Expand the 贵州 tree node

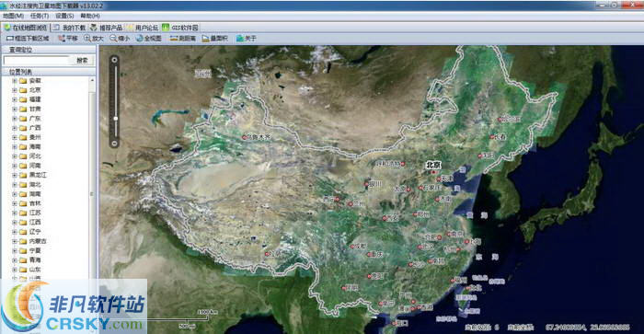tap(15, 137)
